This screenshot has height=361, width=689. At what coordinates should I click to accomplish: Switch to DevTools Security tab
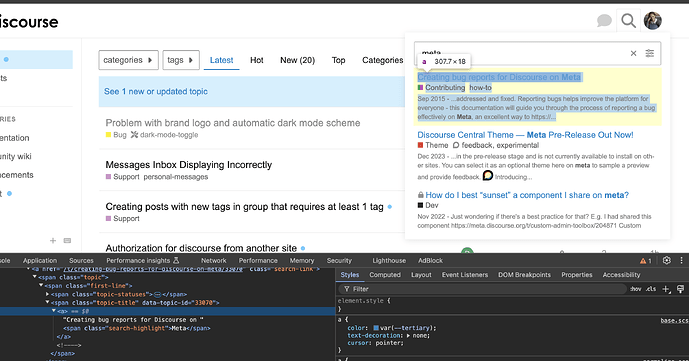coord(339,260)
